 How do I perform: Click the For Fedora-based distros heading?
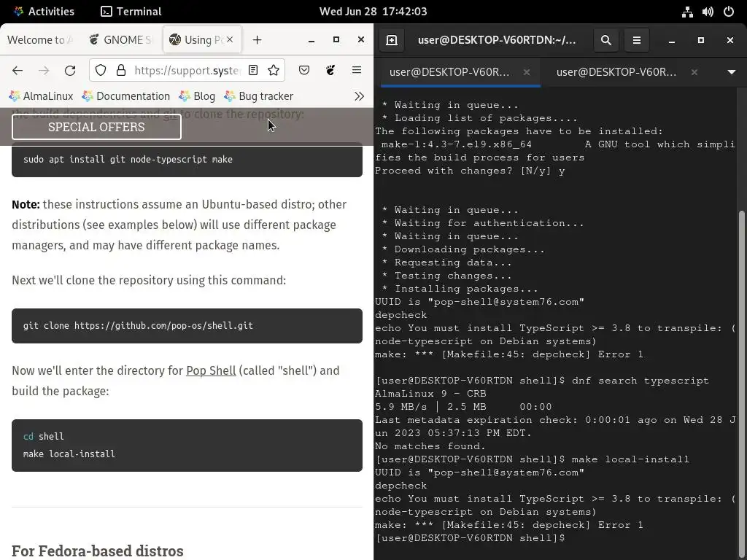coord(98,551)
